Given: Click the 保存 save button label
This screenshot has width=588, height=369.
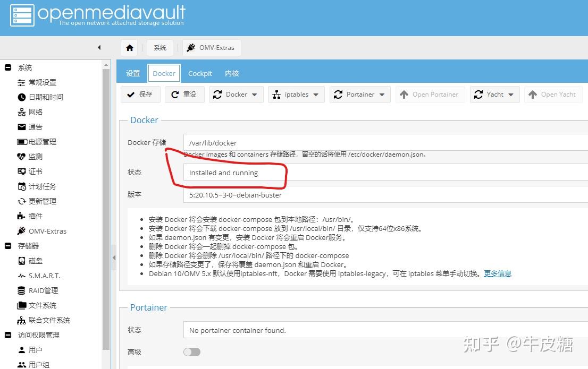Looking at the screenshot, I should [x=146, y=95].
